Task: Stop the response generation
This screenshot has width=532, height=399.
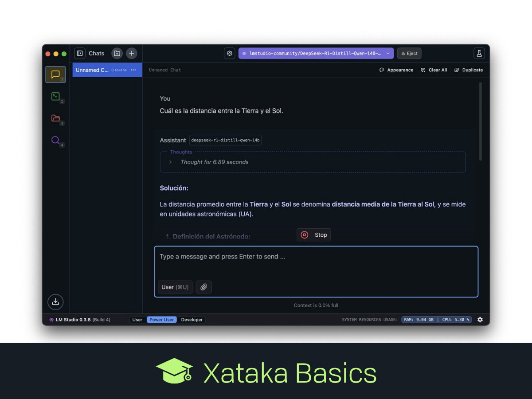Action: pos(313,235)
